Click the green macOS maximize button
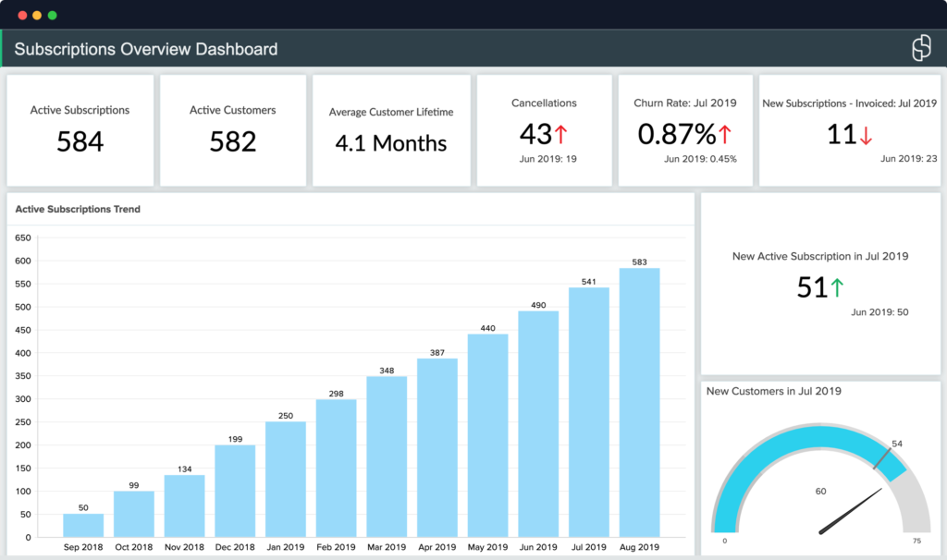This screenshot has width=947, height=560. point(52,15)
